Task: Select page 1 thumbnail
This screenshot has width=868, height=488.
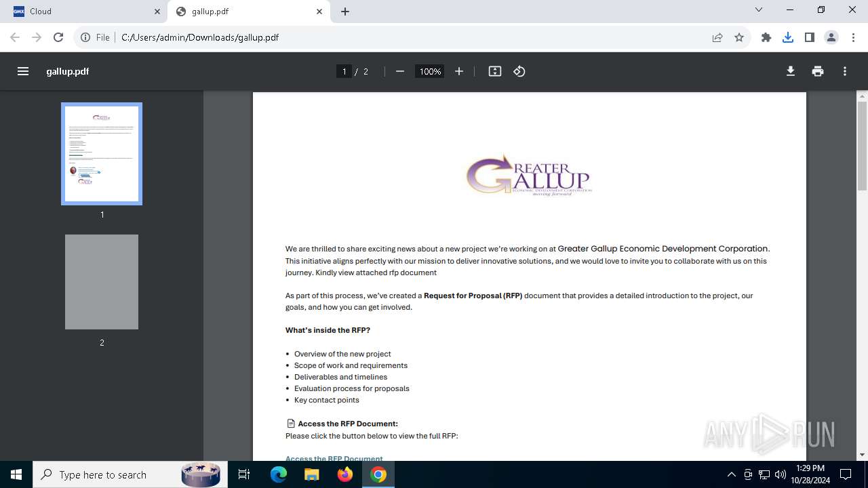Action: point(102,154)
